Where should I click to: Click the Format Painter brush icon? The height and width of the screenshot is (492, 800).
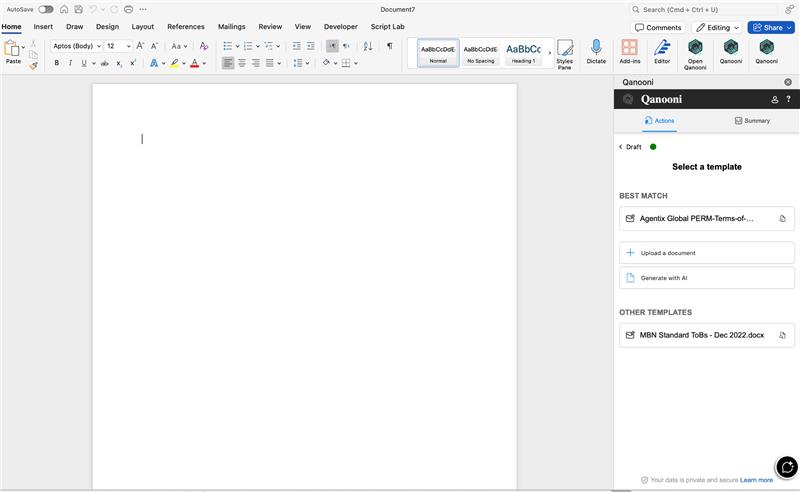[x=33, y=65]
